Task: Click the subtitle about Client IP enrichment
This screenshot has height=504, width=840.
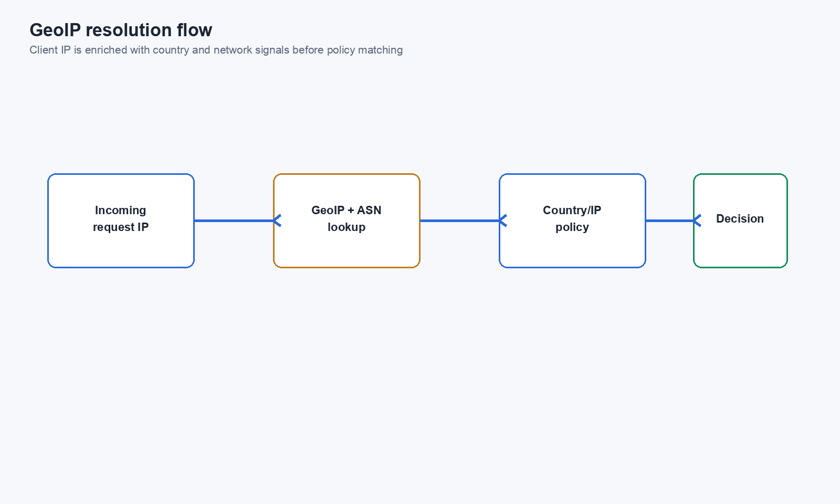Action: pyautogui.click(x=216, y=50)
